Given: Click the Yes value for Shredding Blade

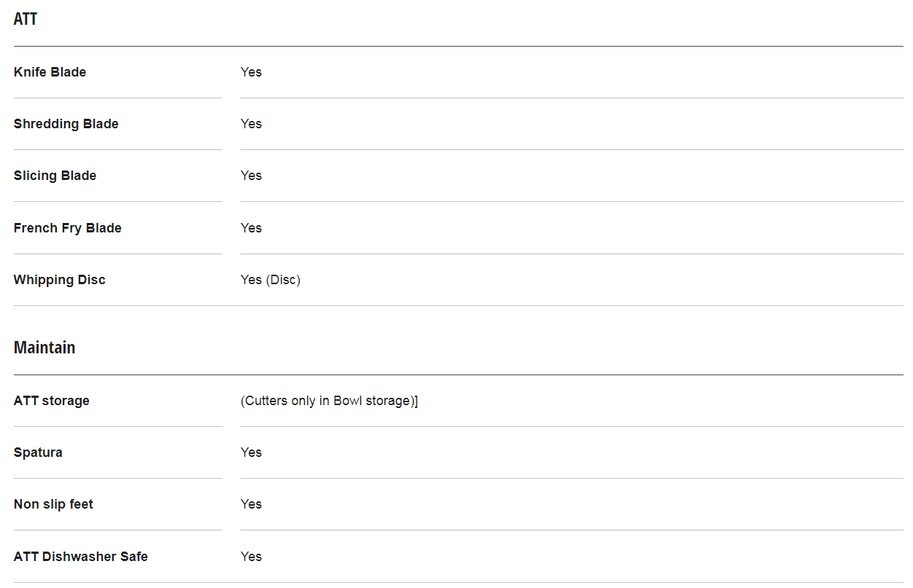Looking at the screenshot, I should (x=251, y=124).
